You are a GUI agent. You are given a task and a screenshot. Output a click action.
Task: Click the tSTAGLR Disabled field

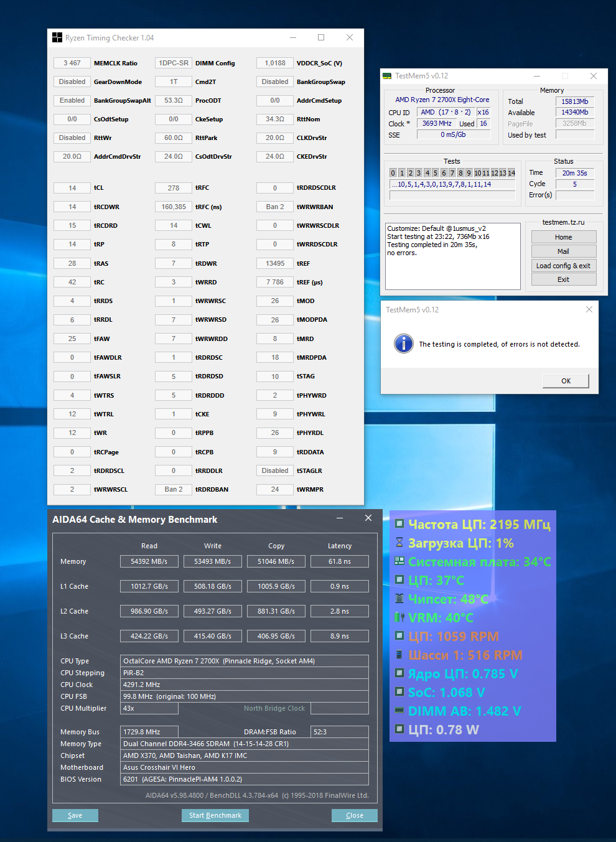(x=275, y=470)
